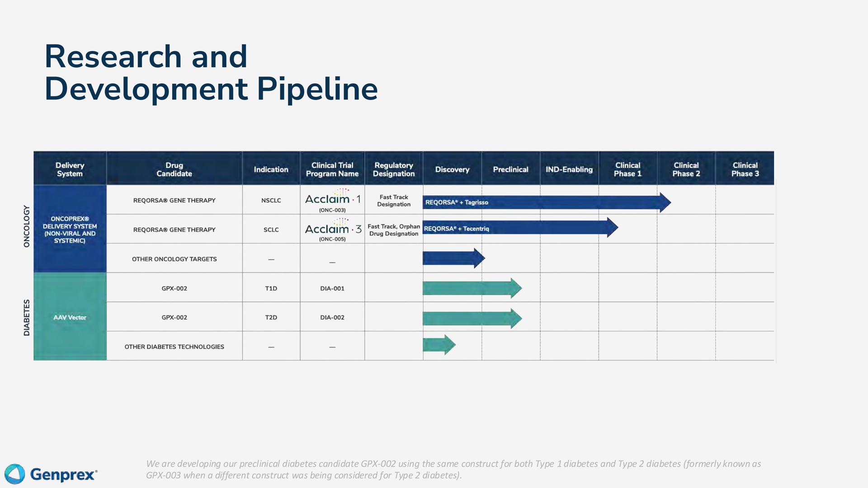This screenshot has width=868, height=488.
Task: Click the vertical ONCOLOGY label
Action: pos(27,226)
